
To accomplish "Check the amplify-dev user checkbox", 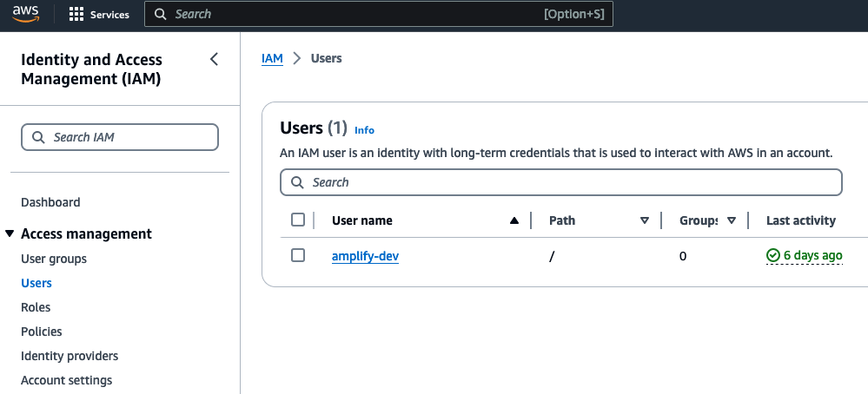I will pyautogui.click(x=298, y=255).
